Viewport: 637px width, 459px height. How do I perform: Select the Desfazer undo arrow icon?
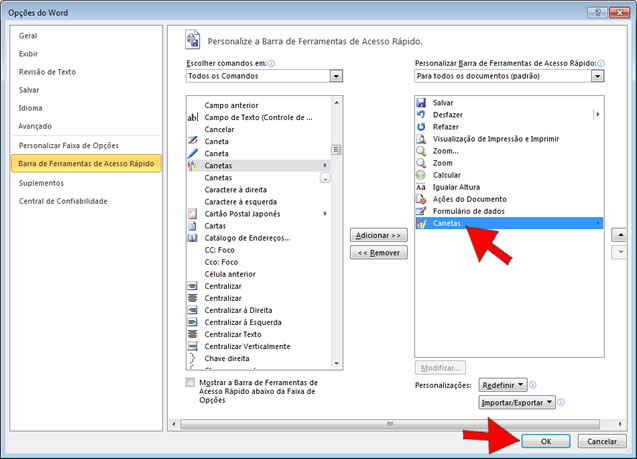pyautogui.click(x=421, y=115)
